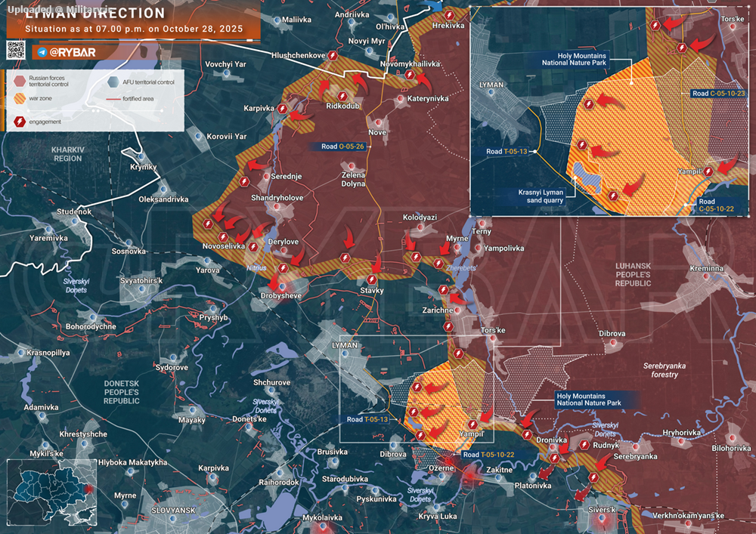Click the Svyatohirs'k settlement marker
756x534 pixels.
(141, 289)
